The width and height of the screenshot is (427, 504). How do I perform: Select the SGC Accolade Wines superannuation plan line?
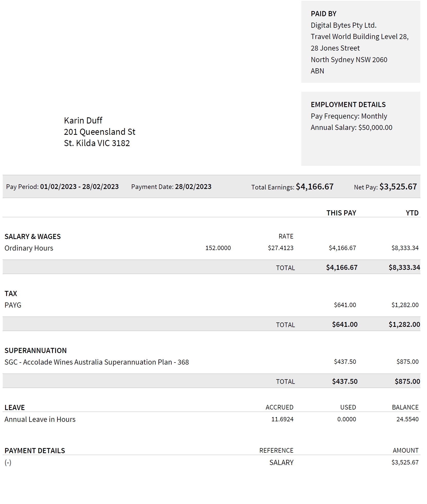pos(97,362)
